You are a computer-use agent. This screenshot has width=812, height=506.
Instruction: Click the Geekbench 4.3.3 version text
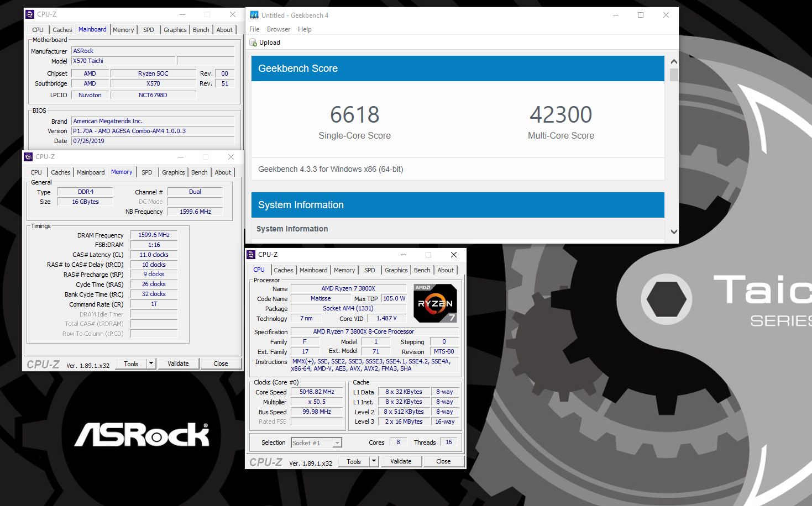(x=331, y=169)
